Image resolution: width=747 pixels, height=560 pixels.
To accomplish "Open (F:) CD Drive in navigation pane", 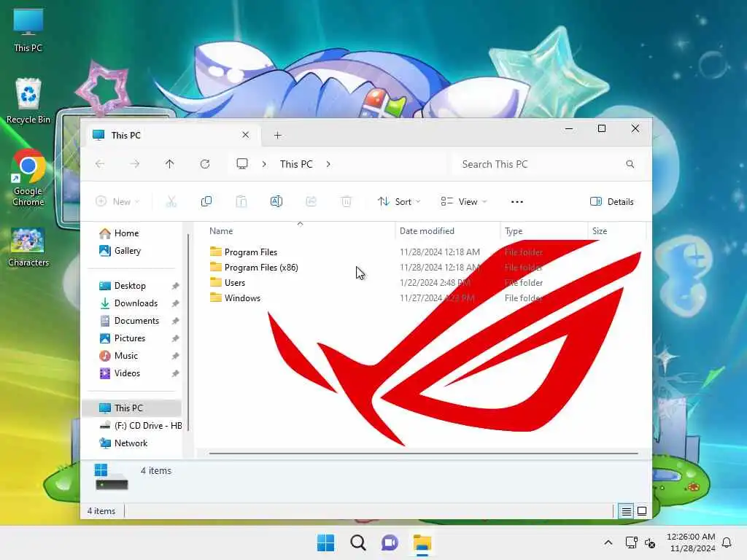I will [x=141, y=426].
